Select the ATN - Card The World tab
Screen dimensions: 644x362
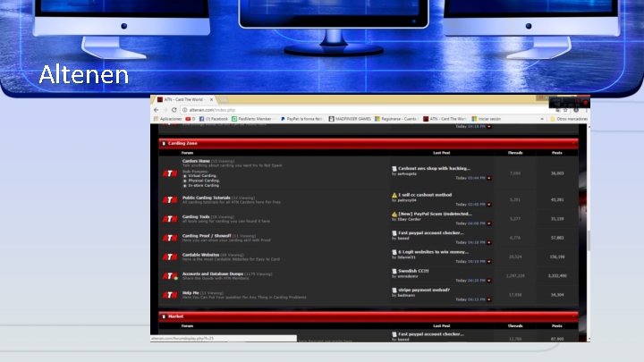(x=183, y=100)
